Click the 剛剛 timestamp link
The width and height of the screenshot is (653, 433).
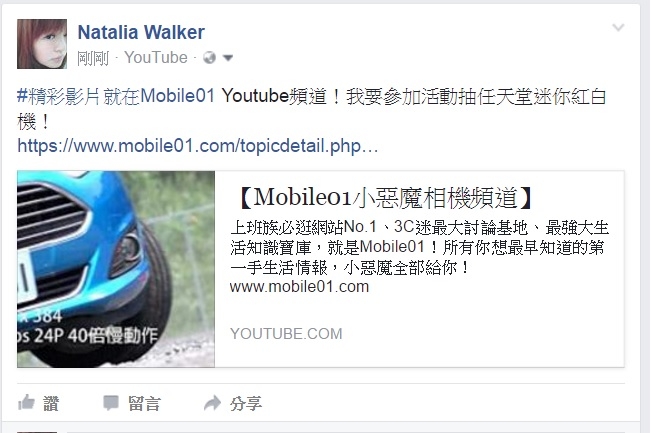pos(93,58)
